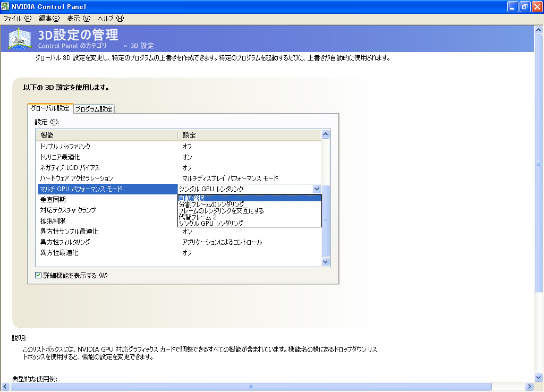Click the main window scroll-down arrow
The height and width of the screenshot is (392, 544).
tap(538, 378)
